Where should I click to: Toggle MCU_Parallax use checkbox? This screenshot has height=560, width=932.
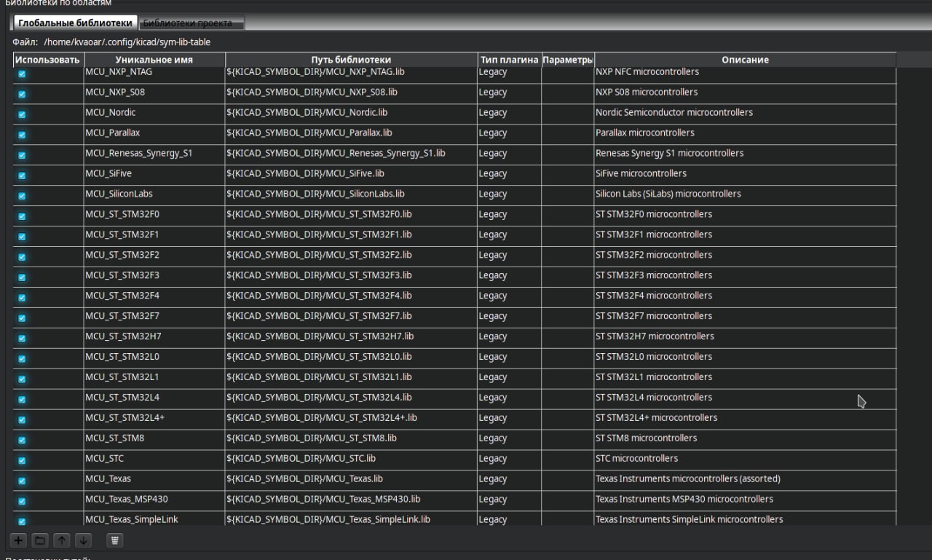coord(22,135)
